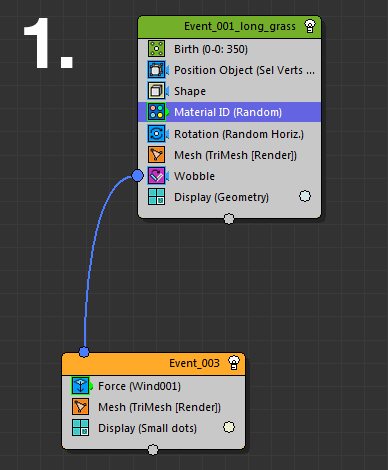
Task: Select the Birth operator icon
Action: tap(156, 49)
